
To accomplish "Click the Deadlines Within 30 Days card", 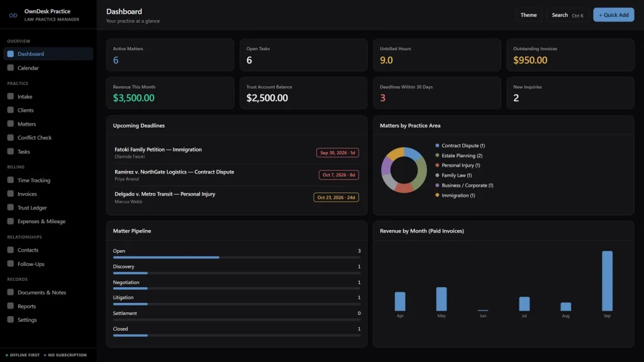I will [x=437, y=93].
